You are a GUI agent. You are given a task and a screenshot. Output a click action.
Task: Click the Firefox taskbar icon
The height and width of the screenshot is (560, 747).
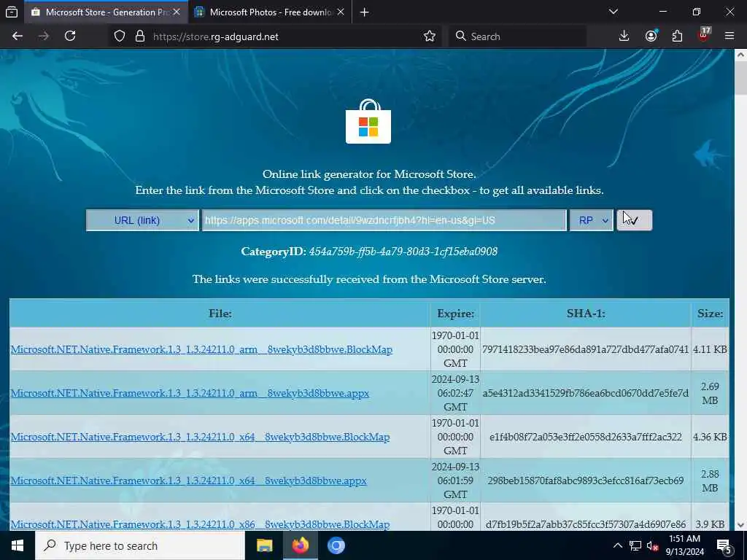click(300, 545)
